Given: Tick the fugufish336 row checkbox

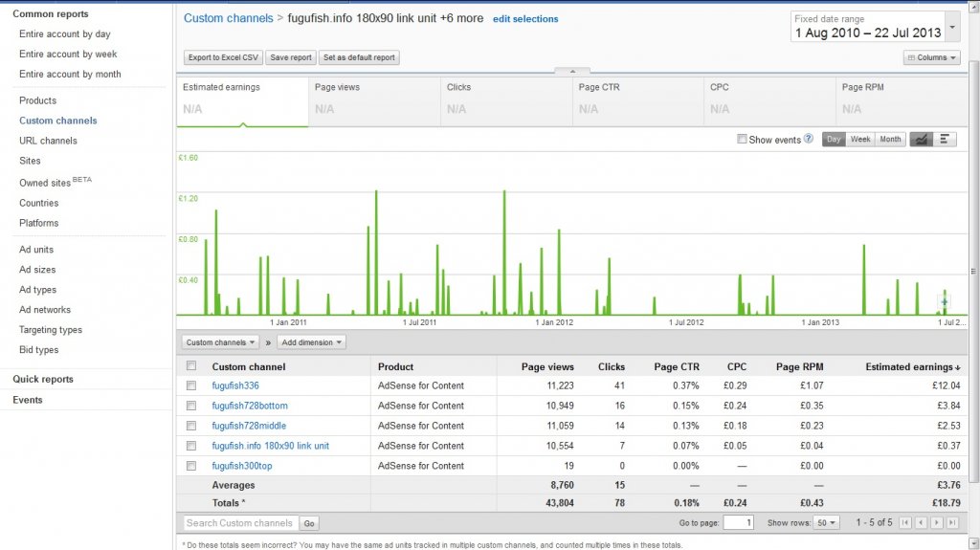Looking at the screenshot, I should coord(191,385).
